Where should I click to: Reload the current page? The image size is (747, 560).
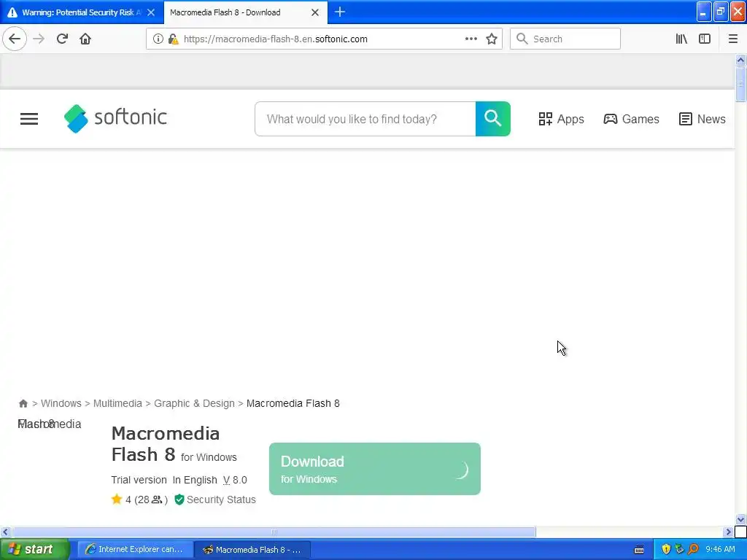pyautogui.click(x=62, y=39)
